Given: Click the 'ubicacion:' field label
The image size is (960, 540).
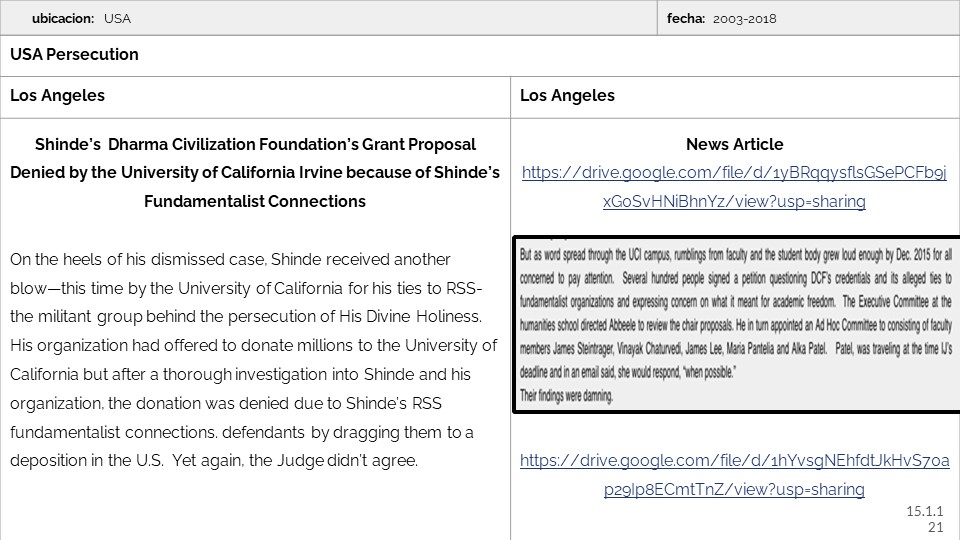Looking at the screenshot, I should coord(63,18).
